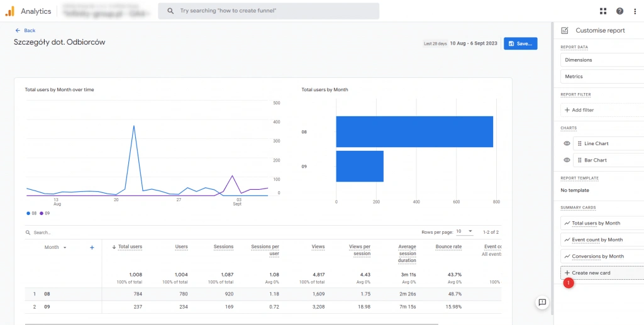Image resolution: width=644 pixels, height=325 pixels.
Task: Click the blue Save button
Action: 520,43
